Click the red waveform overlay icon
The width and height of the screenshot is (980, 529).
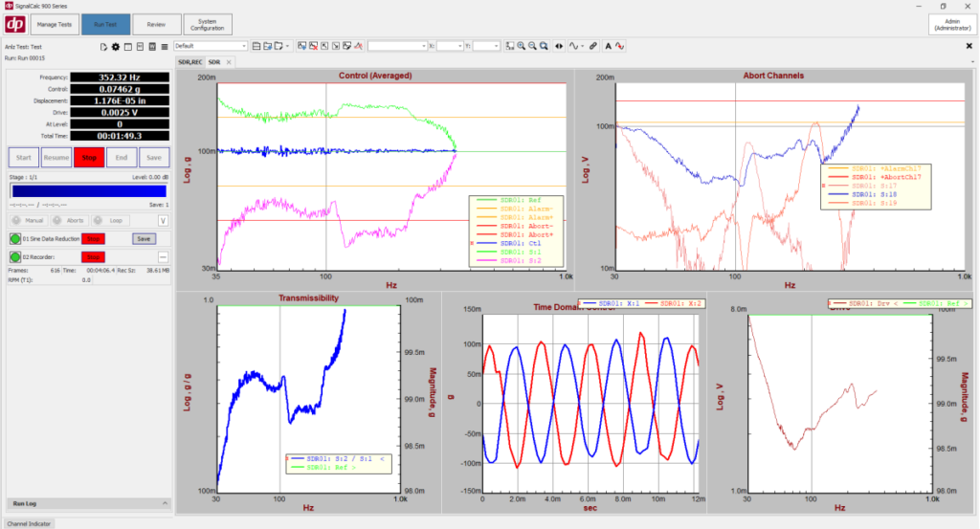coord(619,46)
